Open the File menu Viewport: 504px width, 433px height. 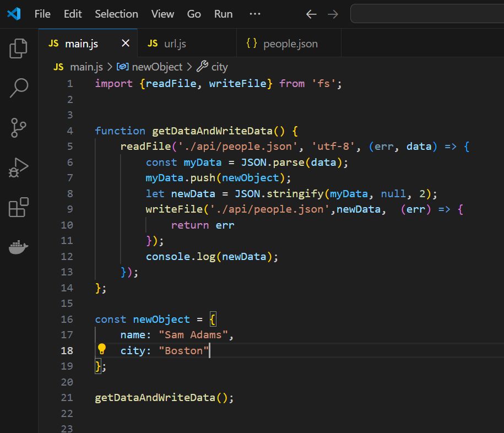click(x=42, y=14)
